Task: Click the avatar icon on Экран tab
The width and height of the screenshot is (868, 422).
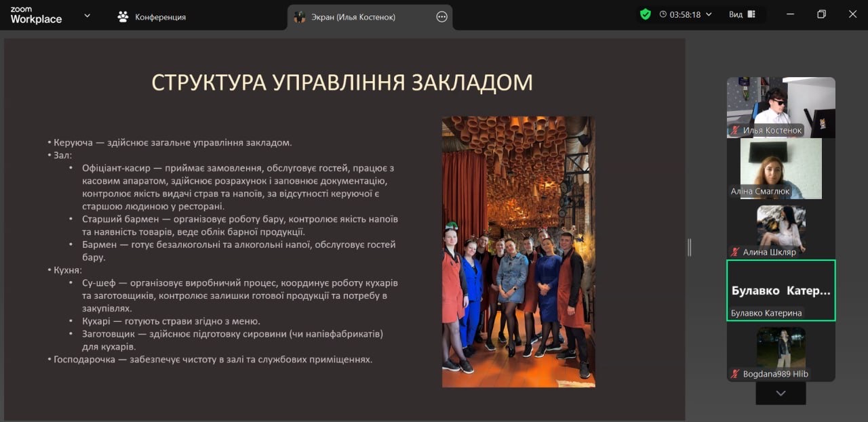Action: [299, 17]
